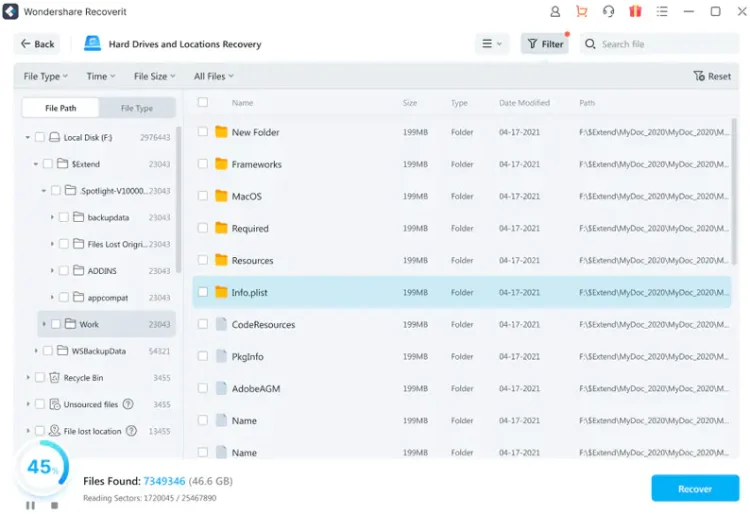Click the File lost location help icon
Image resolution: width=750 pixels, height=514 pixels.
[x=131, y=431]
